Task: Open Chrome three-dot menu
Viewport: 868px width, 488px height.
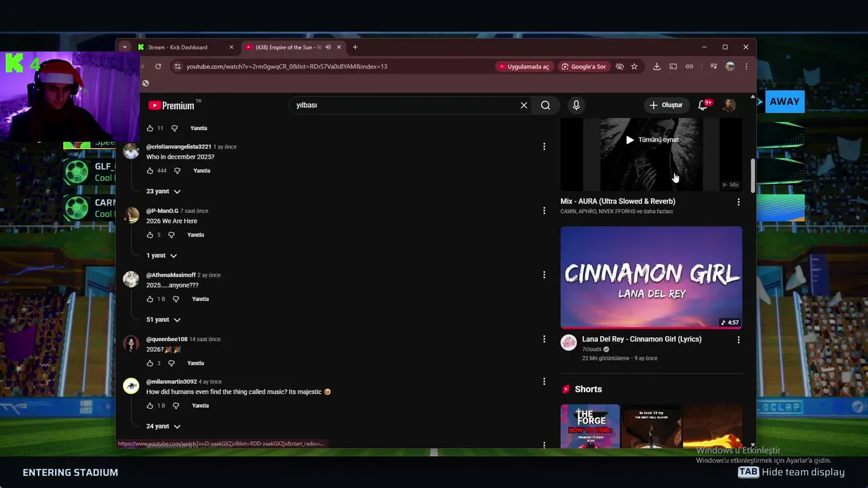Action: [x=746, y=66]
